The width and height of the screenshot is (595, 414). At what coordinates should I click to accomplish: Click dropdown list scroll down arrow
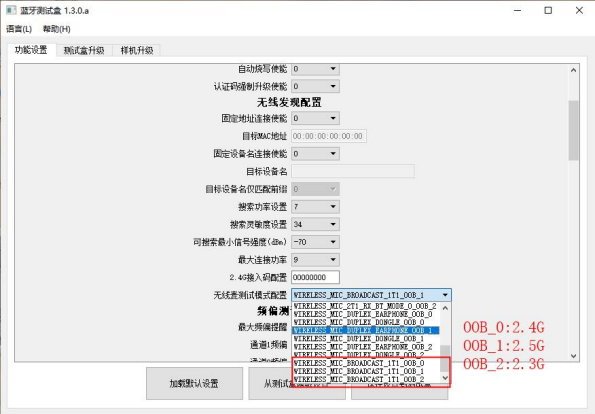(445, 378)
